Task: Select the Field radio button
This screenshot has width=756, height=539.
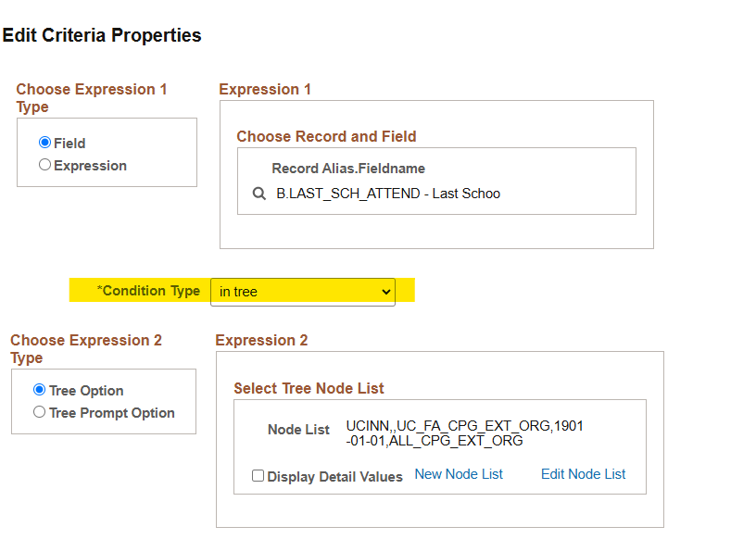Action: [44, 144]
